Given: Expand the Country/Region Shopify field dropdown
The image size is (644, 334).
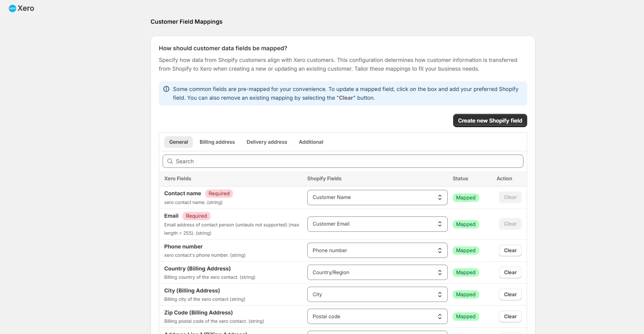Looking at the screenshot, I should click(x=378, y=273).
